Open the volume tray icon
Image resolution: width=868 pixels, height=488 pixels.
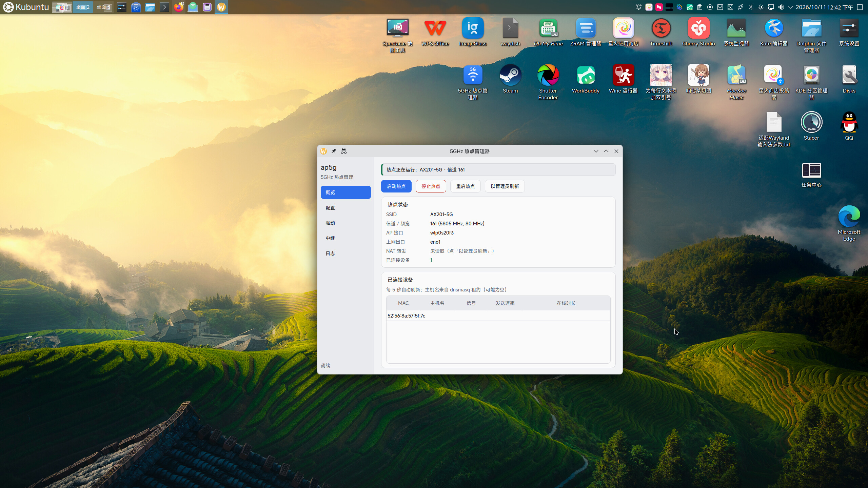point(781,7)
